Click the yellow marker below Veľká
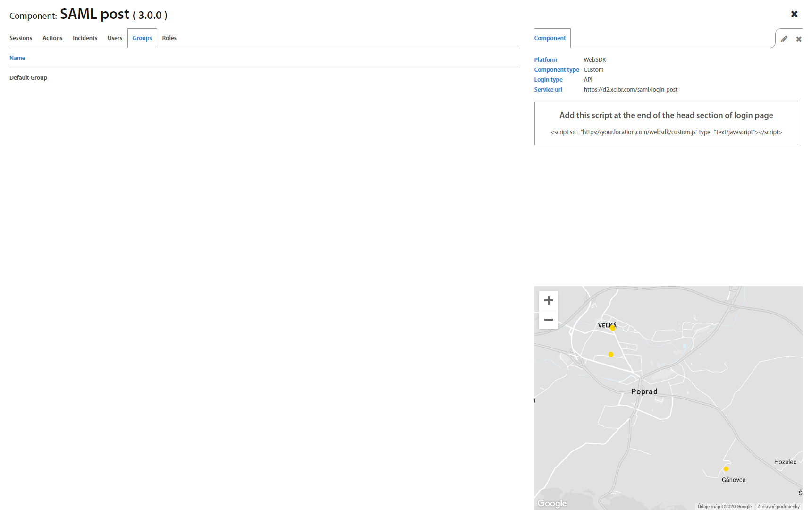 coord(611,354)
